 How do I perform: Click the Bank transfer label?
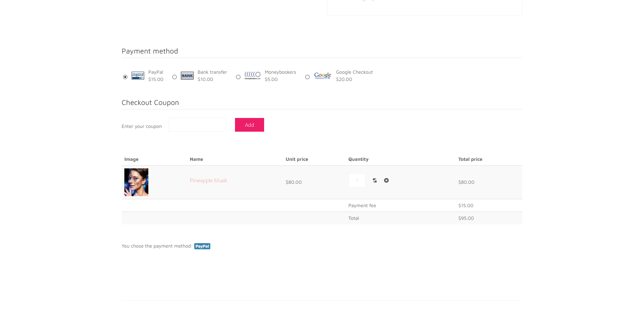(212, 72)
